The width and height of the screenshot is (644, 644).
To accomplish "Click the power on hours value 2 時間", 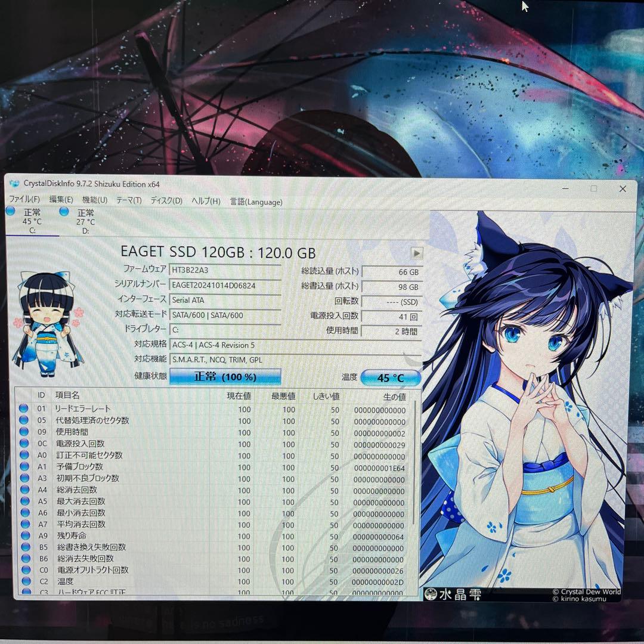I will [391, 332].
